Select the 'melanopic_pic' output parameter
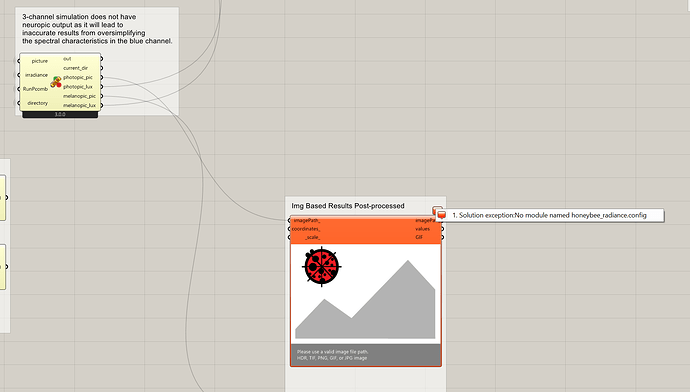 coord(79,96)
